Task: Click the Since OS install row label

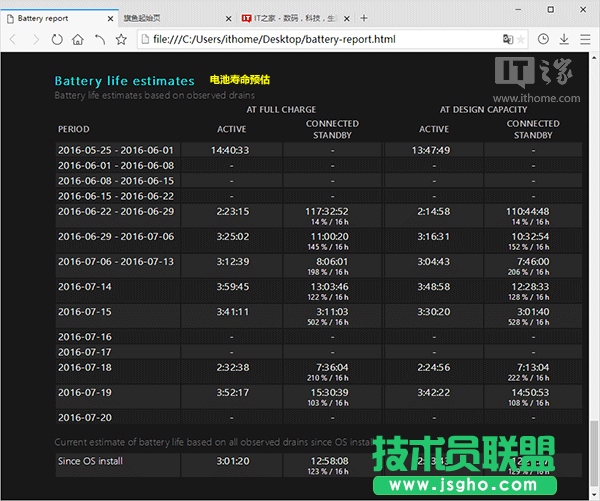Action: [90, 461]
